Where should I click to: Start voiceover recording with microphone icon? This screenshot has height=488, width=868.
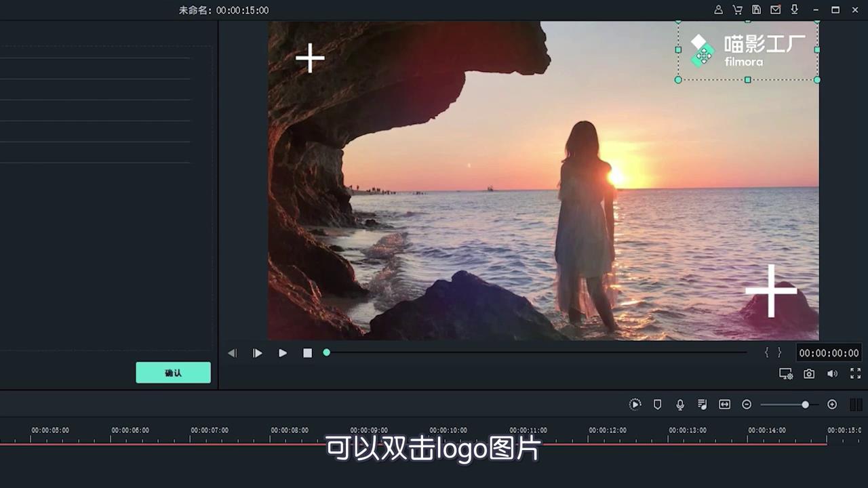680,405
